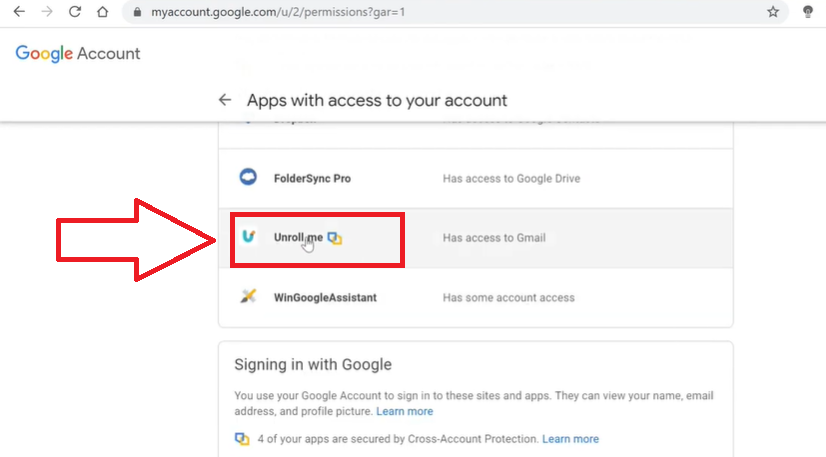Click the padlock site info icon
The width and height of the screenshot is (826, 457).
(x=137, y=13)
